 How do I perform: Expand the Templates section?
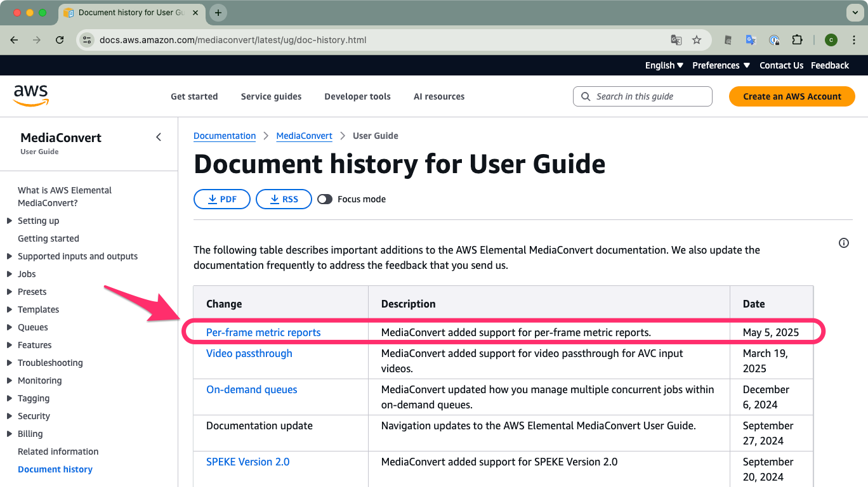(x=9, y=309)
